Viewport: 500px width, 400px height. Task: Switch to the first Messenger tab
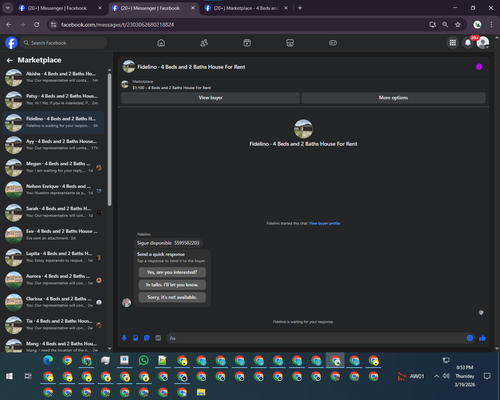57,8
